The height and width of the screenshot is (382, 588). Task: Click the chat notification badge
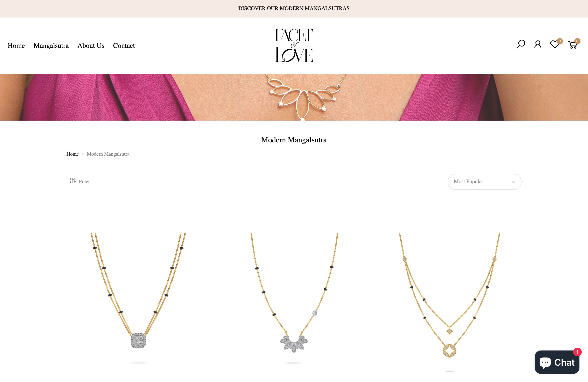[577, 352]
